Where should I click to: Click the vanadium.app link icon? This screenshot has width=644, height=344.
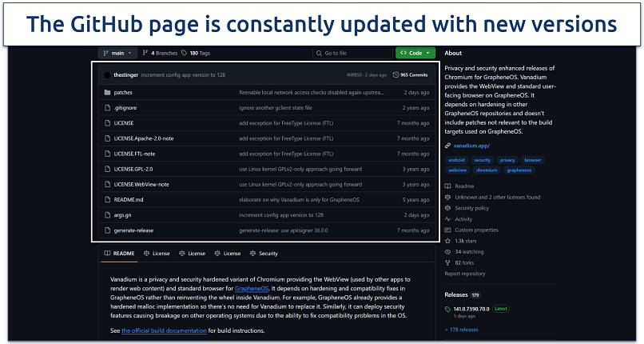(448, 146)
